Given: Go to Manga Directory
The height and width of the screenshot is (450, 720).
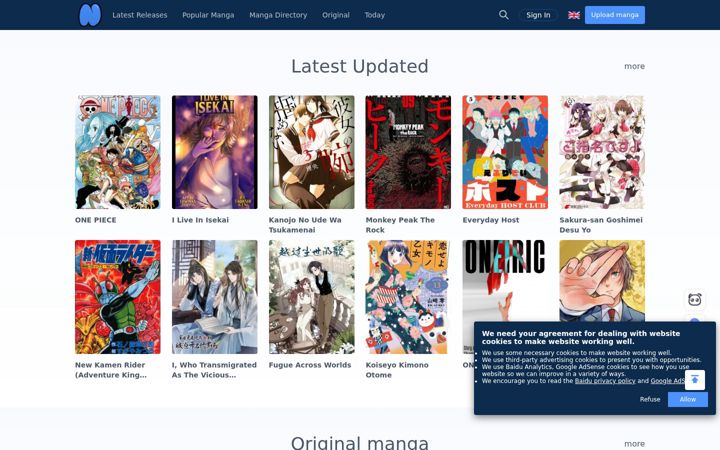Looking at the screenshot, I should pos(278,15).
